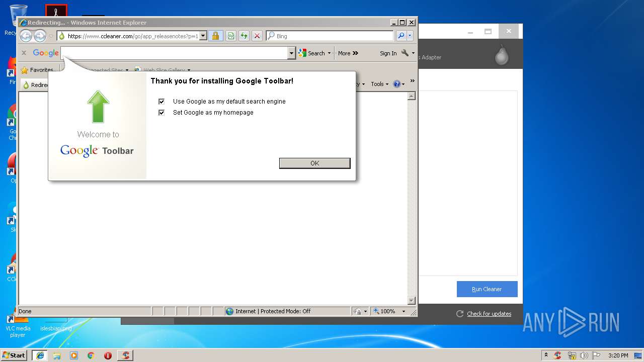Open the 100% zoom level control
Viewport: 644px width, 362px height.
389,311
